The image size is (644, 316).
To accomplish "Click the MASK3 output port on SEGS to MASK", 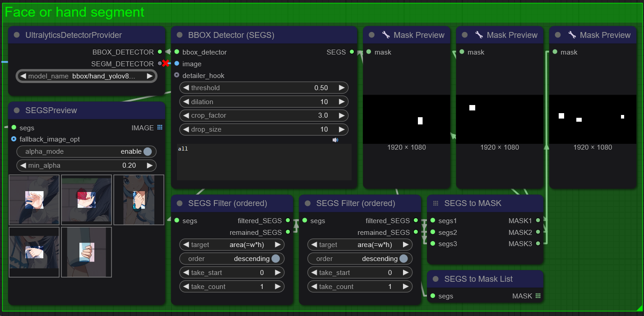I will 538,244.
